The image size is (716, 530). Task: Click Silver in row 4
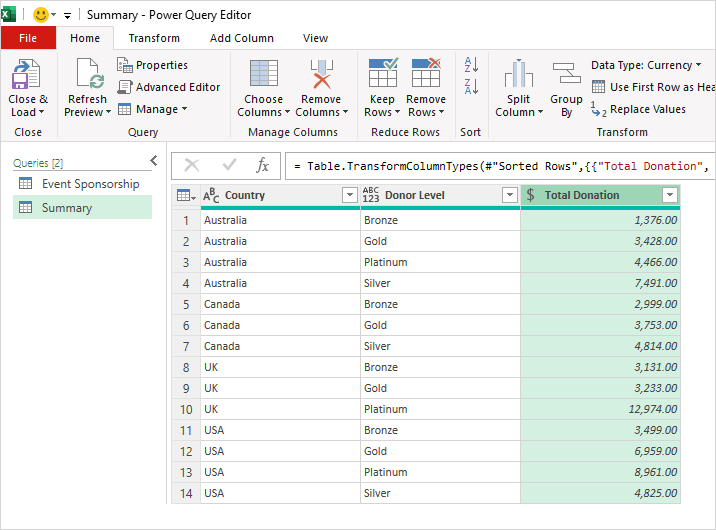377,283
